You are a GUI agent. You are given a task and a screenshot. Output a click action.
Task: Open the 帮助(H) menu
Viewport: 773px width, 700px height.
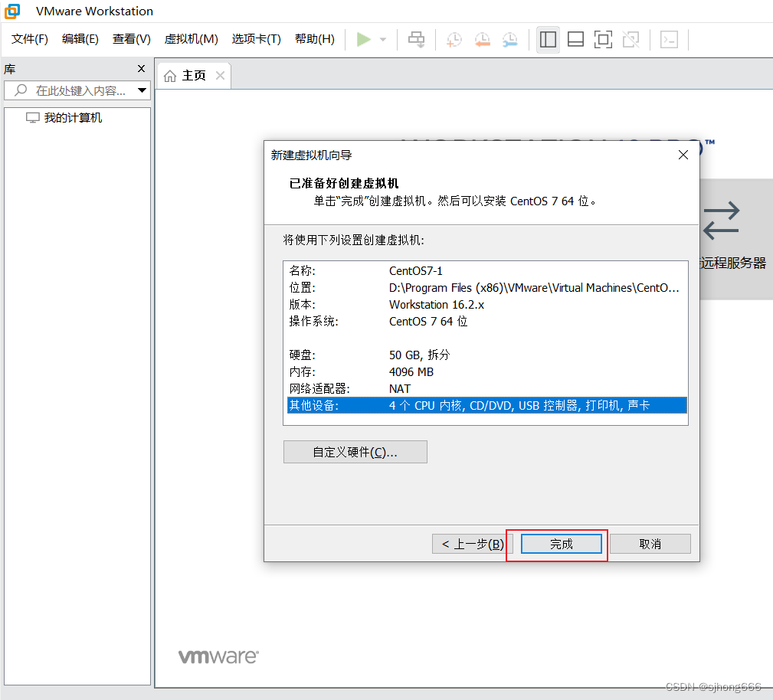pos(315,39)
